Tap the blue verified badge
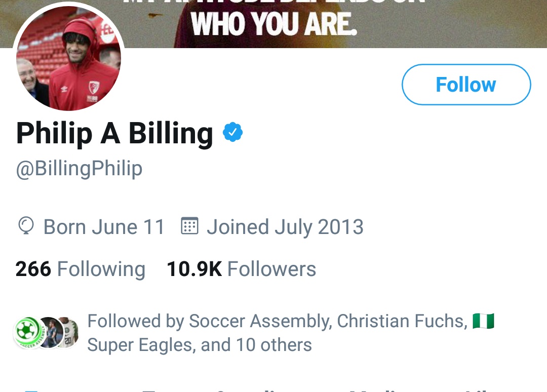The image size is (547, 392). (233, 133)
